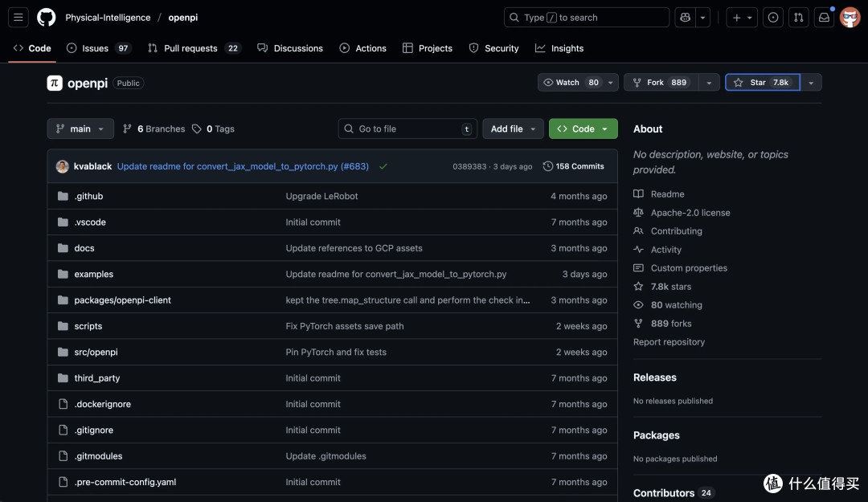Click the Readme book icon in About
This screenshot has height=502, width=868.
[638, 194]
